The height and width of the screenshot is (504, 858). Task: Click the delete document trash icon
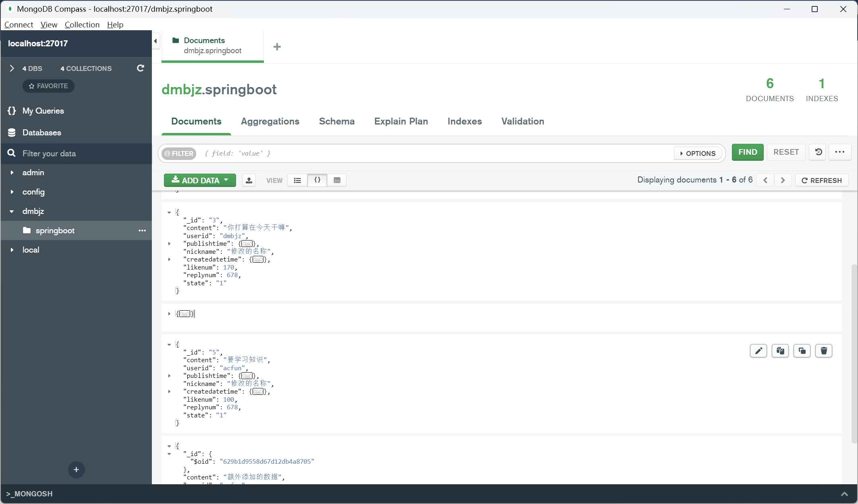tap(824, 351)
